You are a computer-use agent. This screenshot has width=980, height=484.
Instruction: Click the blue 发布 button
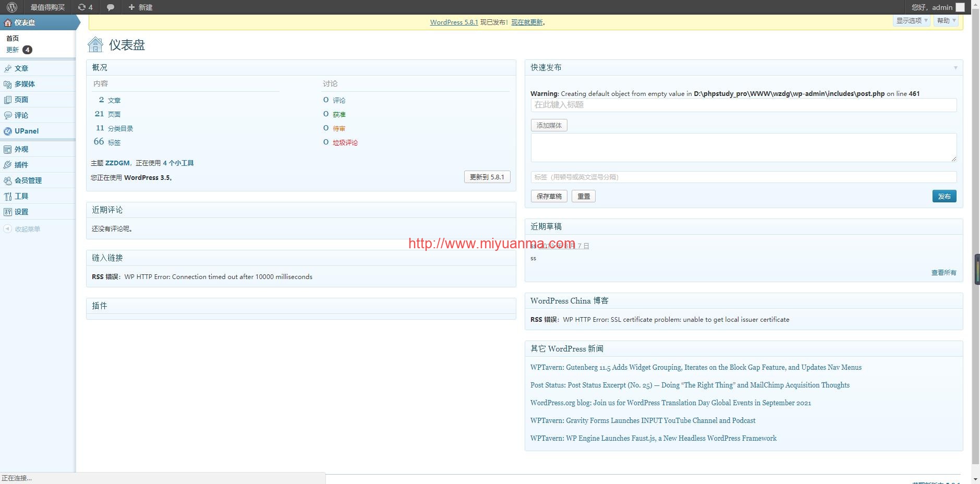coord(944,196)
